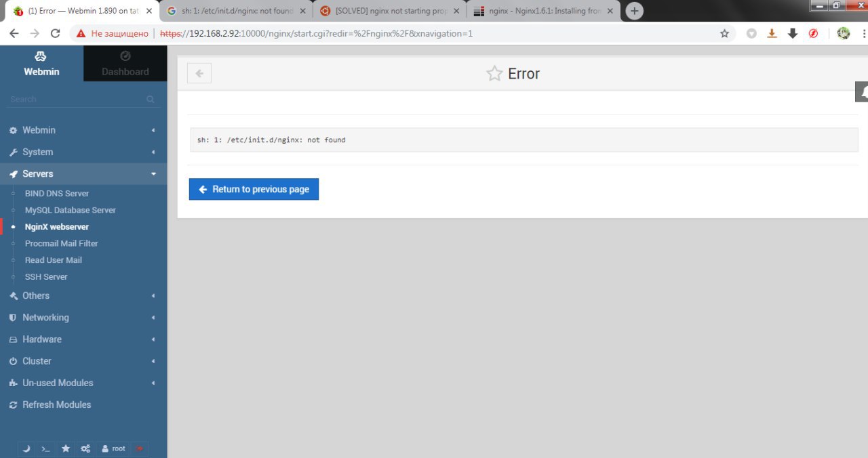The height and width of the screenshot is (458, 868).
Task: Toggle night mode moon icon
Action: coord(26,449)
